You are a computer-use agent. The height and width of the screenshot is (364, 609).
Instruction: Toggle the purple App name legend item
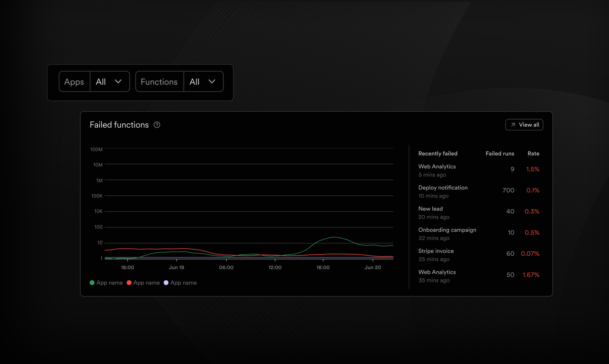180,283
